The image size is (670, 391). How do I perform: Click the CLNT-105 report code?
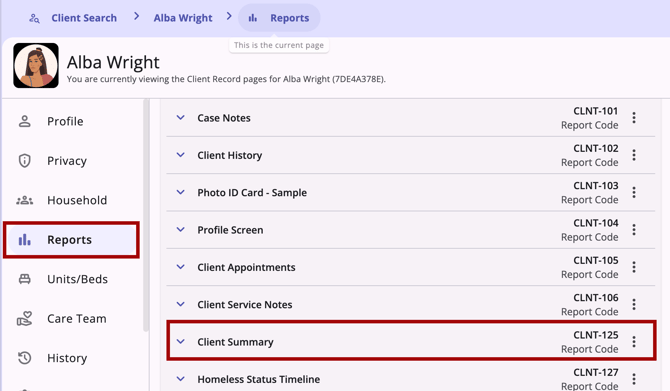click(x=596, y=260)
